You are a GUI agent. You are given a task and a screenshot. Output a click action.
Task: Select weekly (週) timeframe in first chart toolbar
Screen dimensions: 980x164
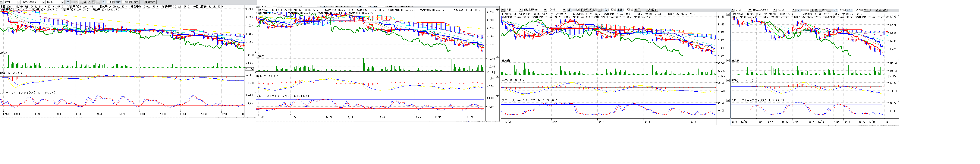85,2
